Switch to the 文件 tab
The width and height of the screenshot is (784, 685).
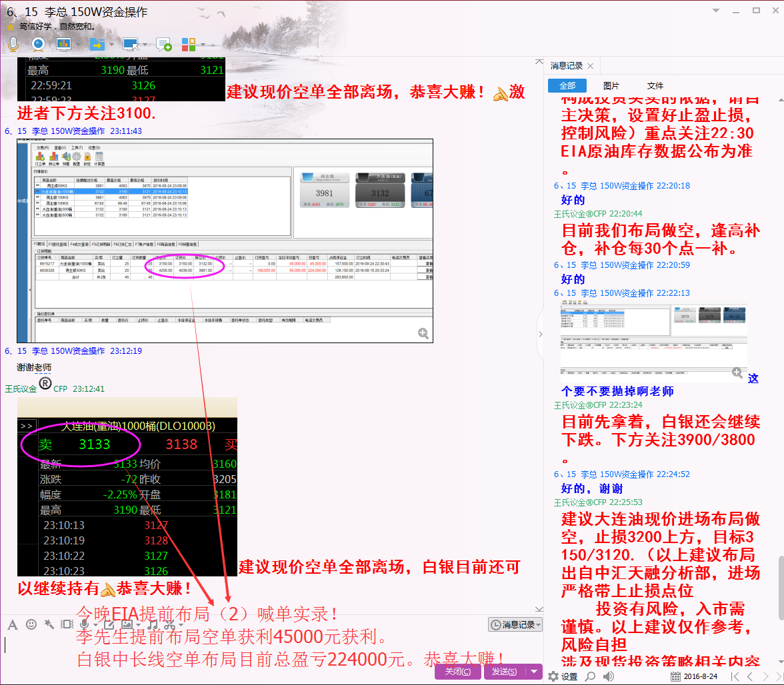coord(655,86)
